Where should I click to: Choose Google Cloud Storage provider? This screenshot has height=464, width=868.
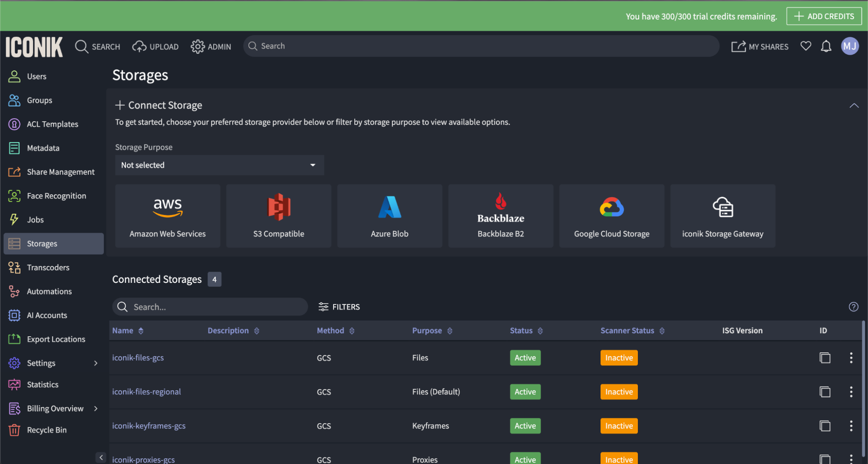[x=612, y=216]
